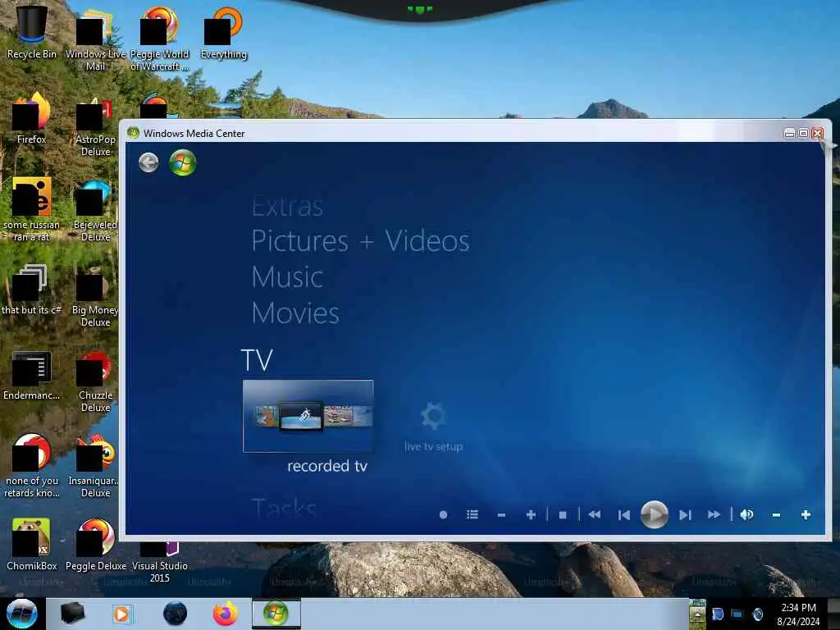840x630 pixels.
Task: Skip back with the previous track button
Action: (x=624, y=515)
